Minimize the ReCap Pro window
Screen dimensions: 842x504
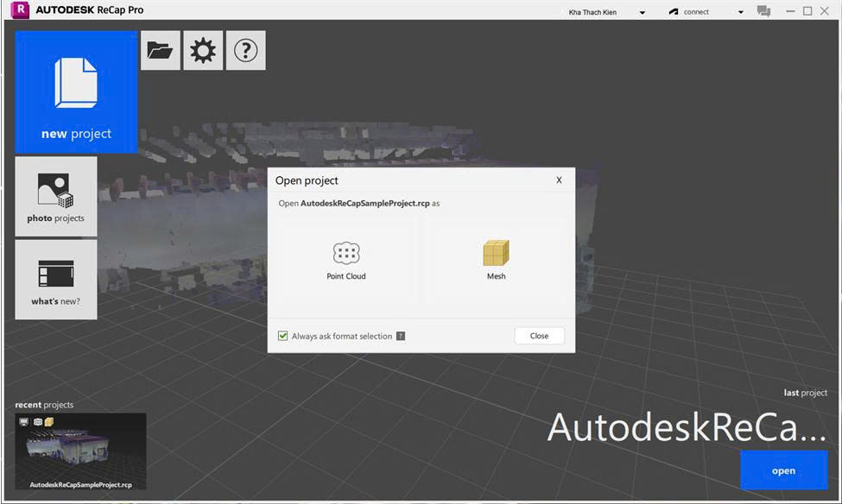click(x=790, y=11)
